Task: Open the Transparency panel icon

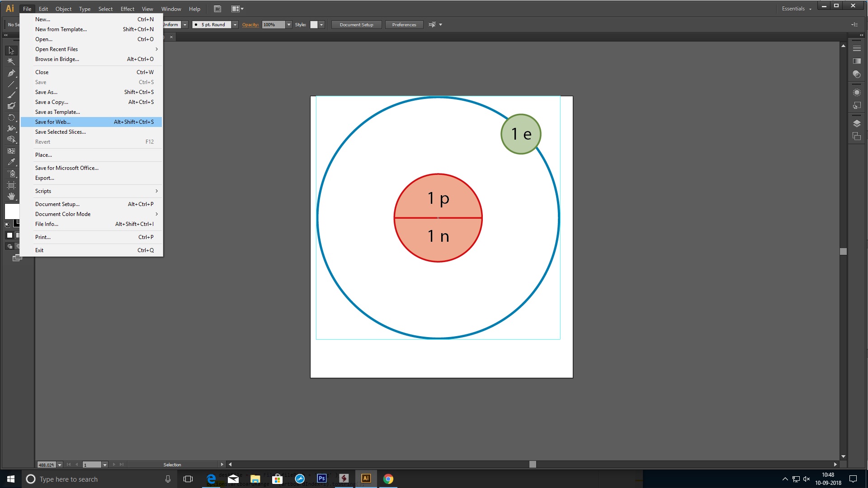Action: click(x=857, y=74)
